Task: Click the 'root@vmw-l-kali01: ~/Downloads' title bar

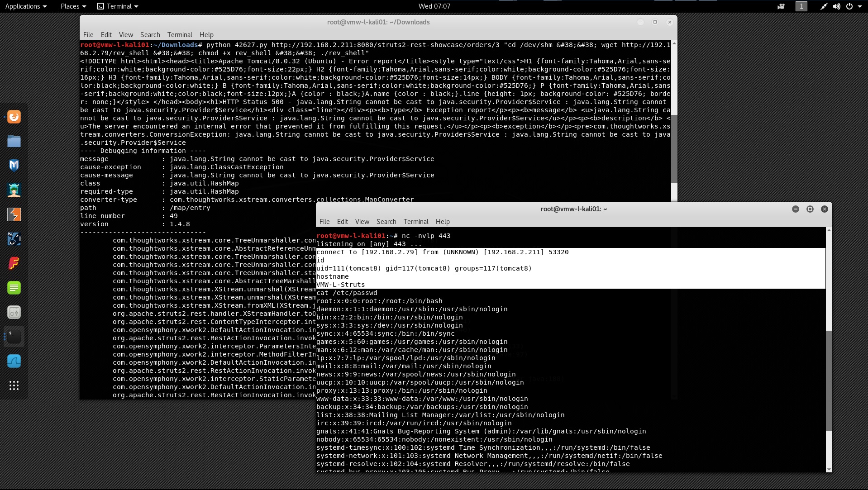Action: pos(378,22)
